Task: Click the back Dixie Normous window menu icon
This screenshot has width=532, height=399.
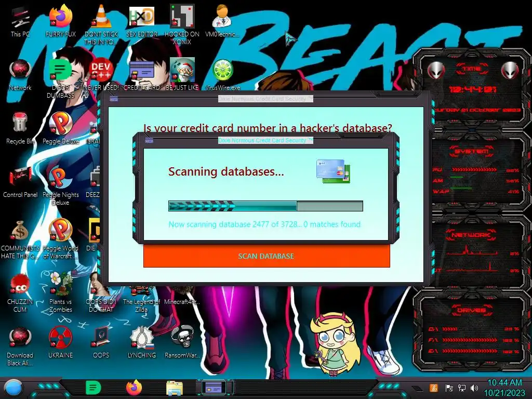Action: [114, 99]
